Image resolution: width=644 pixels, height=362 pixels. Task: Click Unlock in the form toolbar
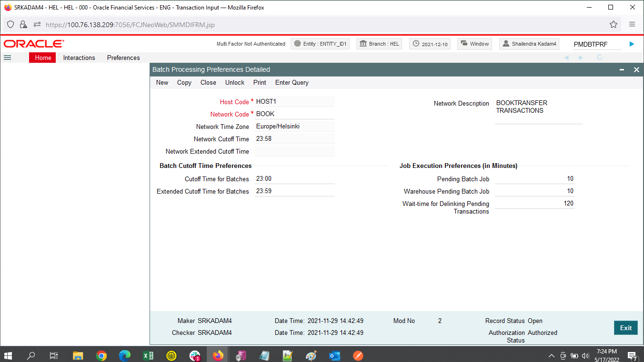pyautogui.click(x=235, y=82)
